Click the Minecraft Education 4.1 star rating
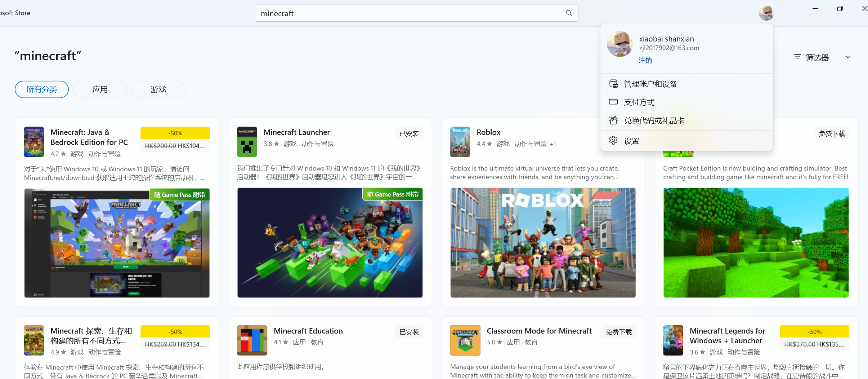This screenshot has width=868, height=379. click(281, 342)
